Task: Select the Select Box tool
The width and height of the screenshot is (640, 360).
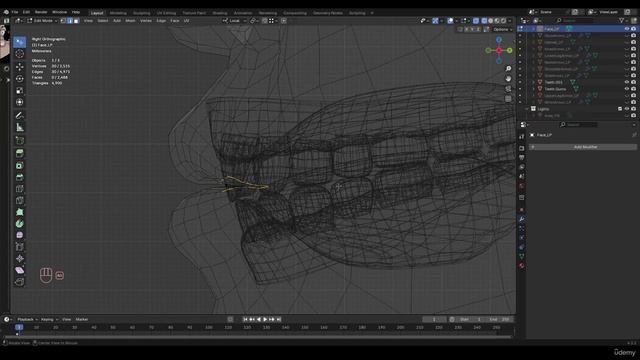Action: [x=20, y=42]
